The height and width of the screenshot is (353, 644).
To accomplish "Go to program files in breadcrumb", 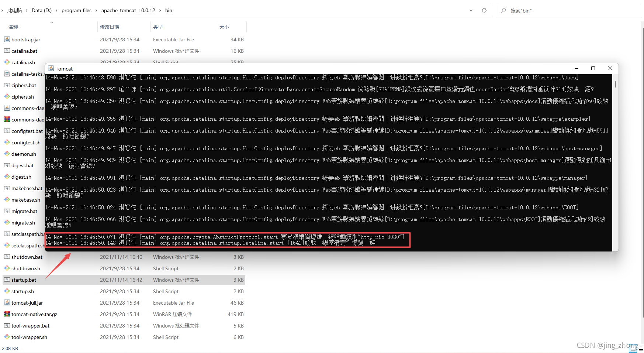I will click(x=76, y=10).
